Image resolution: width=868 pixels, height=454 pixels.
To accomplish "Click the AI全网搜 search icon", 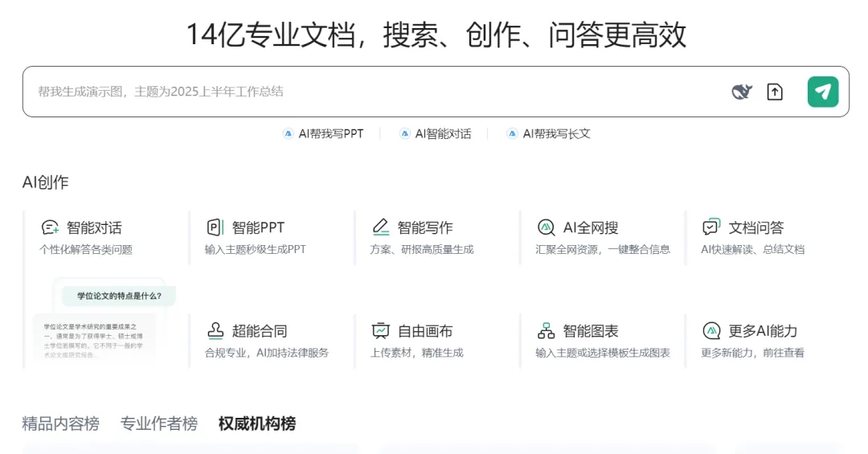I will (x=546, y=227).
